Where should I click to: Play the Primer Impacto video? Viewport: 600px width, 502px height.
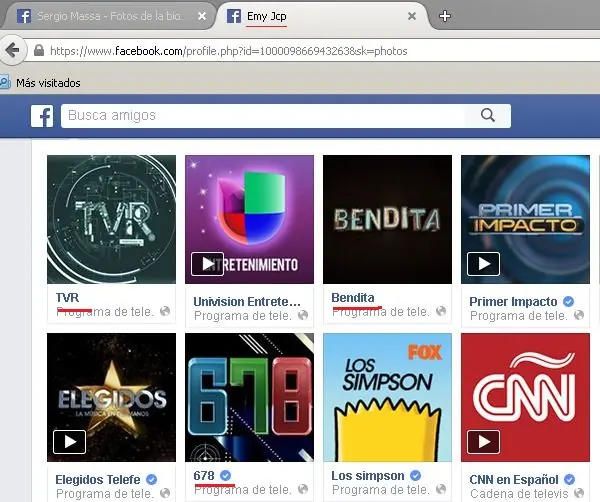point(483,264)
